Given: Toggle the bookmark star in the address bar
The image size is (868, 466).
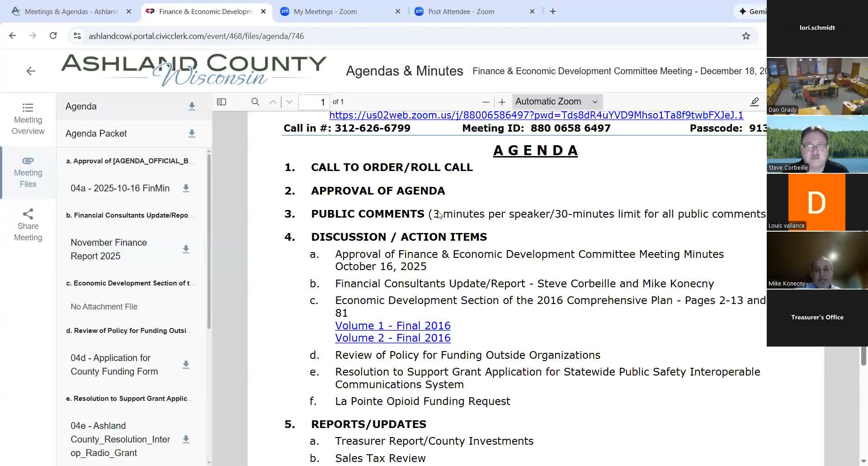Looking at the screenshot, I should click(x=746, y=36).
